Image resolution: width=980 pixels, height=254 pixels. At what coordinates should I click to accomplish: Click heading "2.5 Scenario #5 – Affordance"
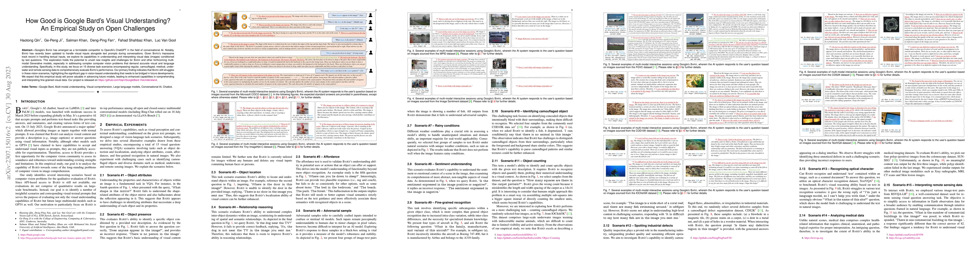(x=318, y=156)
